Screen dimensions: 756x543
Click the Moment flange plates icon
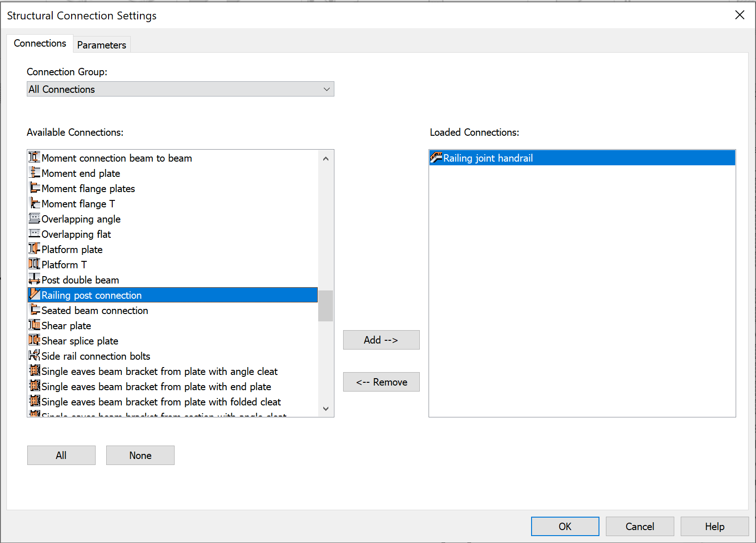point(35,188)
